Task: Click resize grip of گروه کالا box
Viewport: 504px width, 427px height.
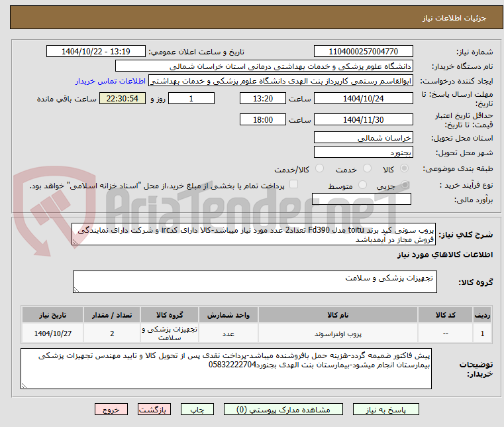Action: tap(76, 290)
